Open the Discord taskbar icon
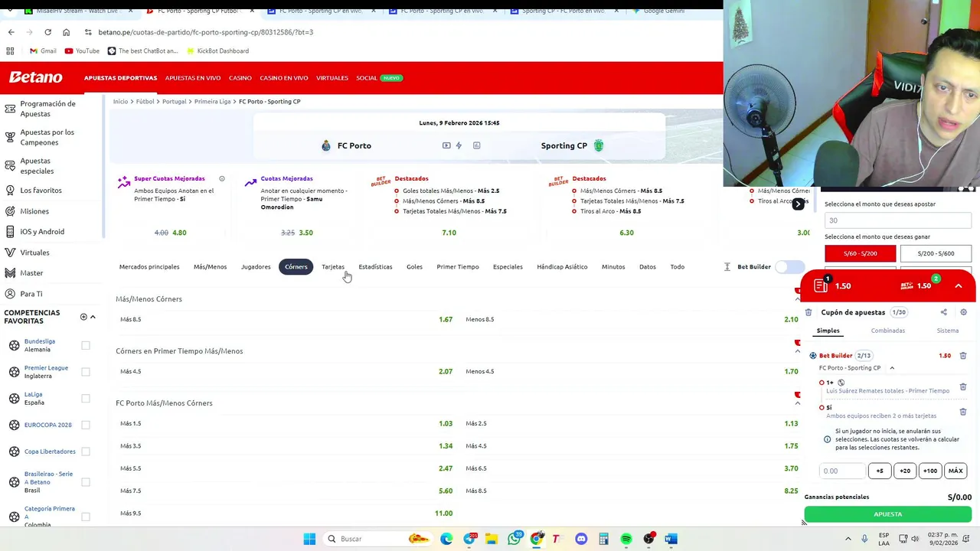The image size is (980, 551). coord(581,539)
